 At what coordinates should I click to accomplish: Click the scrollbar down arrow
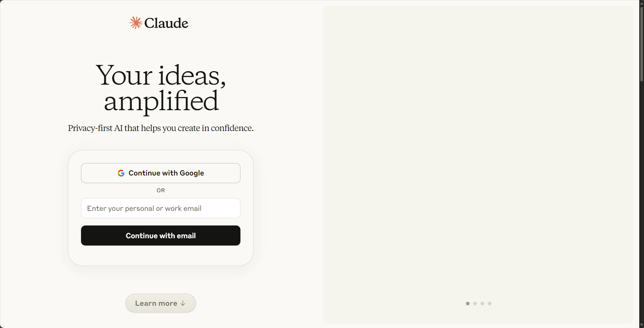tap(641, 325)
